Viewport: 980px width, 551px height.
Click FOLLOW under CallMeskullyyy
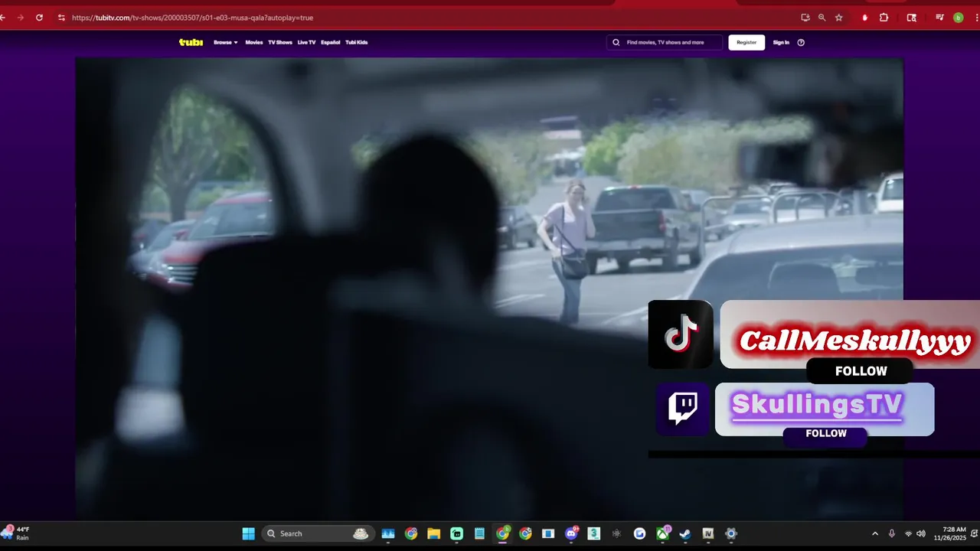pos(861,371)
